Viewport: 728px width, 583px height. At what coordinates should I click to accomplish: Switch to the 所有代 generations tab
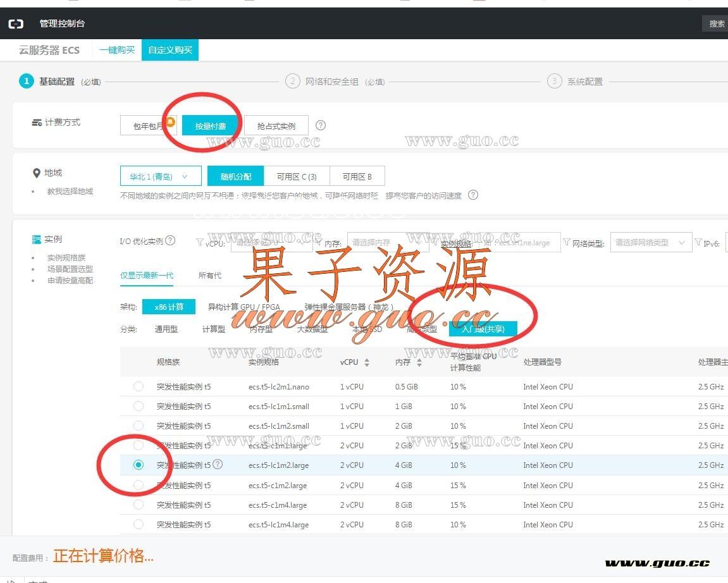(210, 275)
